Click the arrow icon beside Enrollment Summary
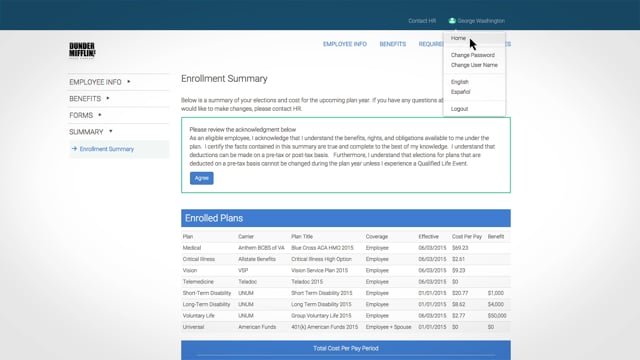 [74, 149]
